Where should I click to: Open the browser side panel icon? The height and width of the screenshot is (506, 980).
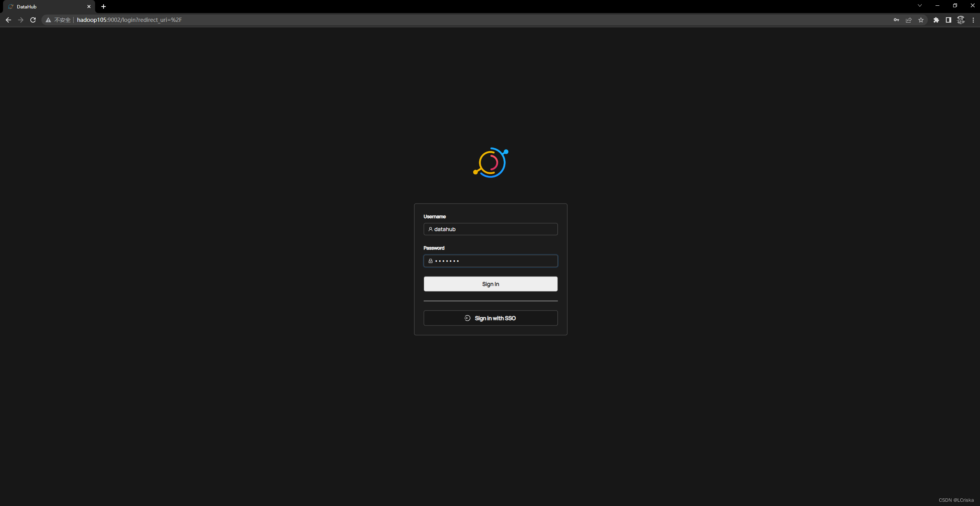click(x=948, y=20)
